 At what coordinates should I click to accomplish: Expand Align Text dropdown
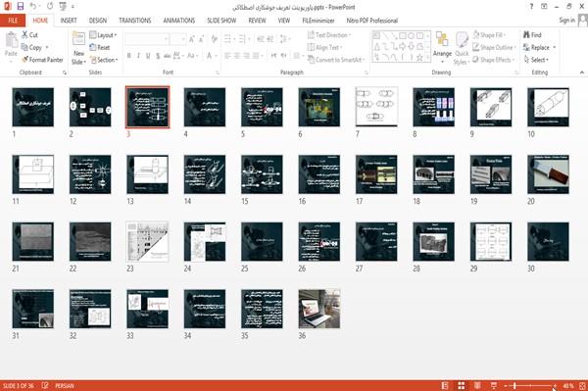coord(324,47)
